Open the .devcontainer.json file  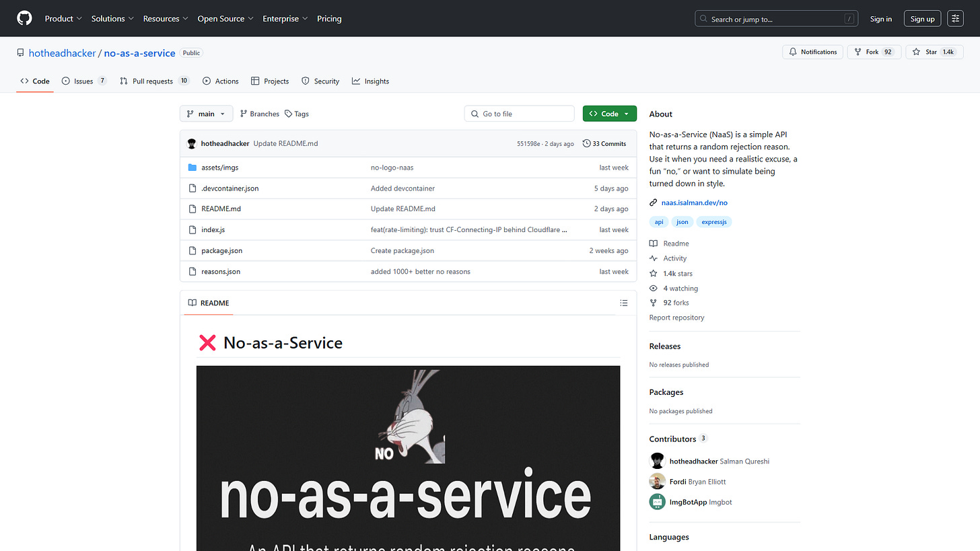tap(230, 188)
